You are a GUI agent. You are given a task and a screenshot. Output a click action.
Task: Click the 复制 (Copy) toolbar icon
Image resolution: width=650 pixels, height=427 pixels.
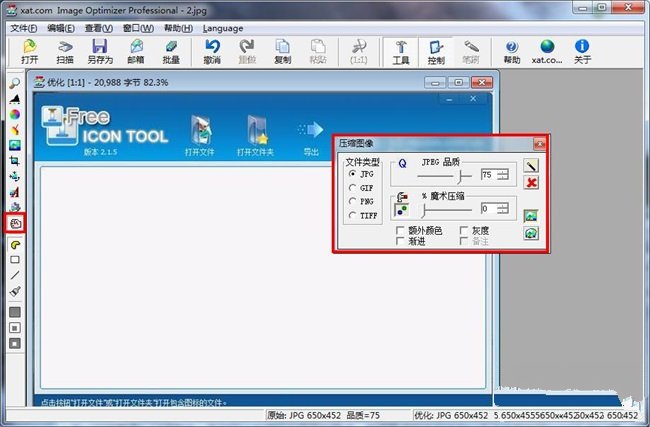pyautogui.click(x=282, y=51)
